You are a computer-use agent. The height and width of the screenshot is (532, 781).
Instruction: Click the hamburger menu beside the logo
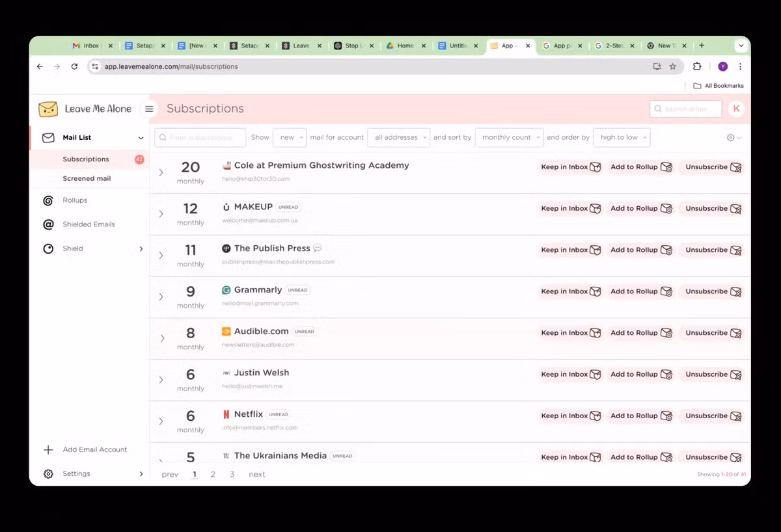tap(149, 109)
